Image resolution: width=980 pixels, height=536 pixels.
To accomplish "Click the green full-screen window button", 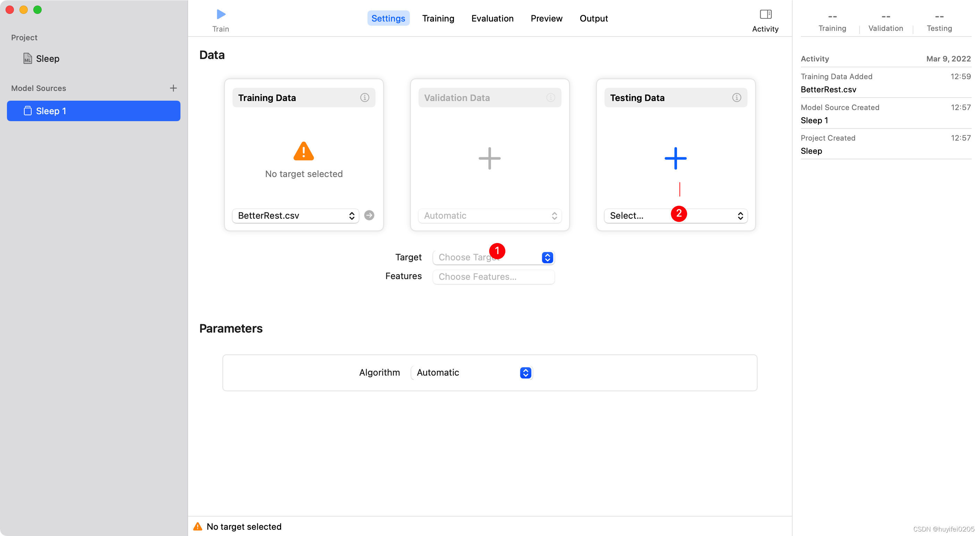I will coord(37,9).
